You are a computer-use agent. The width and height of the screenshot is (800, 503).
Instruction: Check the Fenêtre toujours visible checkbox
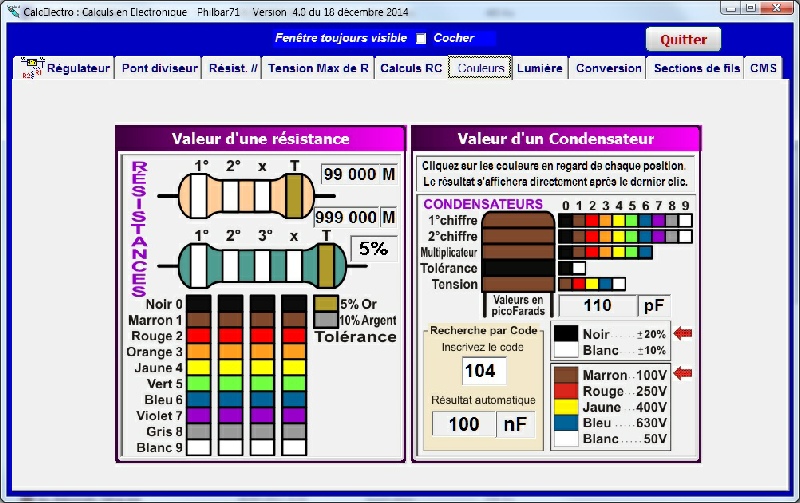[x=421, y=39]
